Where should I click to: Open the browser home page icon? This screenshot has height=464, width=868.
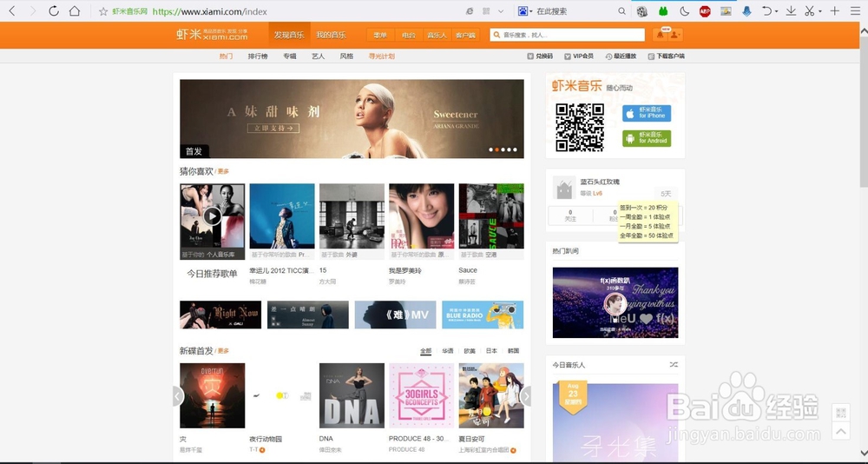(75, 11)
